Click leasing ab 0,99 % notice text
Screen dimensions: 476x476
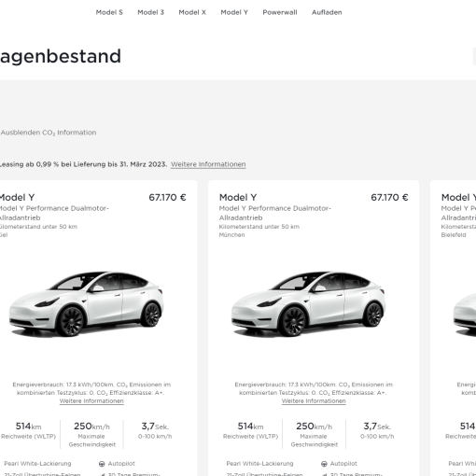pyautogui.click(x=83, y=164)
